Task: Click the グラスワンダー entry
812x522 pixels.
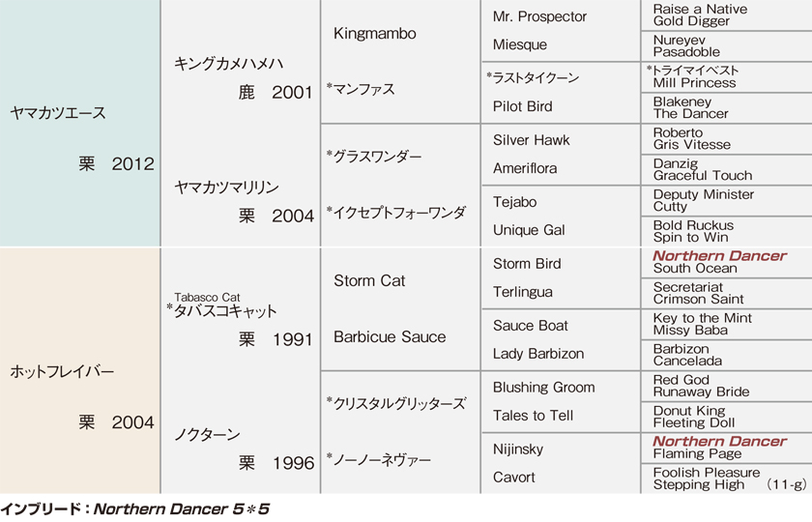Action: pyautogui.click(x=374, y=156)
